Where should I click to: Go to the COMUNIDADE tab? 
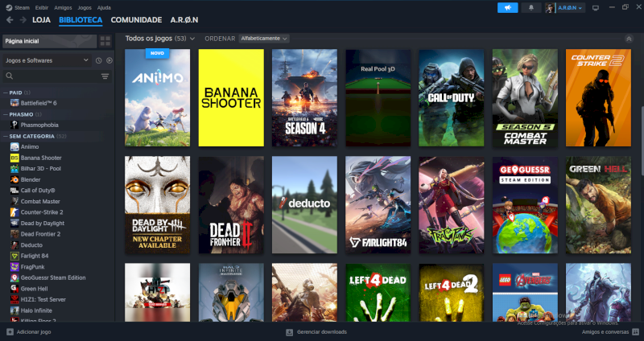click(136, 20)
